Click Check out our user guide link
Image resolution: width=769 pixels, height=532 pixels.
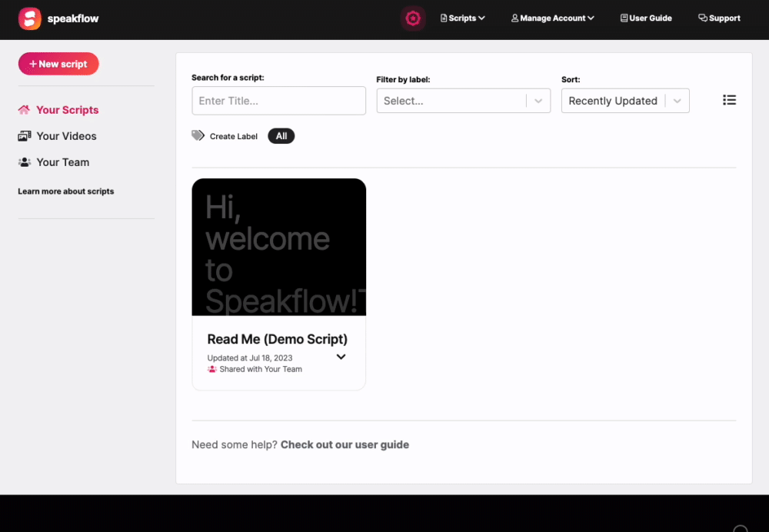point(345,444)
